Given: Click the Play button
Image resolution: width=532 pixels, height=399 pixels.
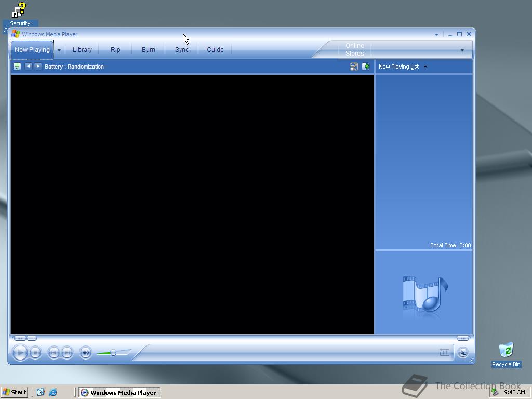Looking at the screenshot, I should [20, 353].
